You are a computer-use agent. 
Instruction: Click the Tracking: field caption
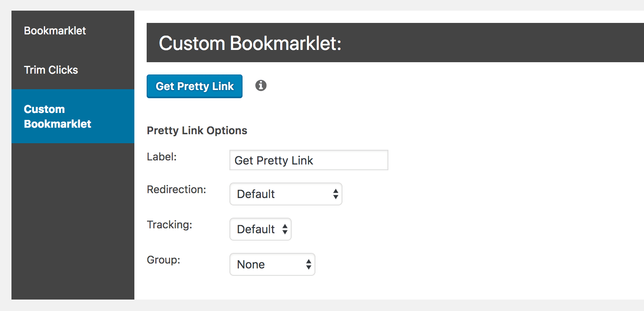pos(170,225)
